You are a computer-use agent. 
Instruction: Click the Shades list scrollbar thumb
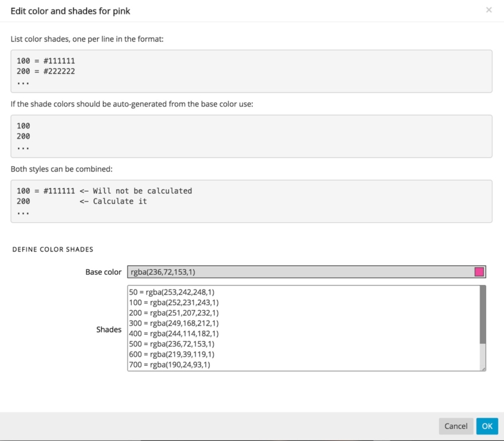tap(483, 315)
